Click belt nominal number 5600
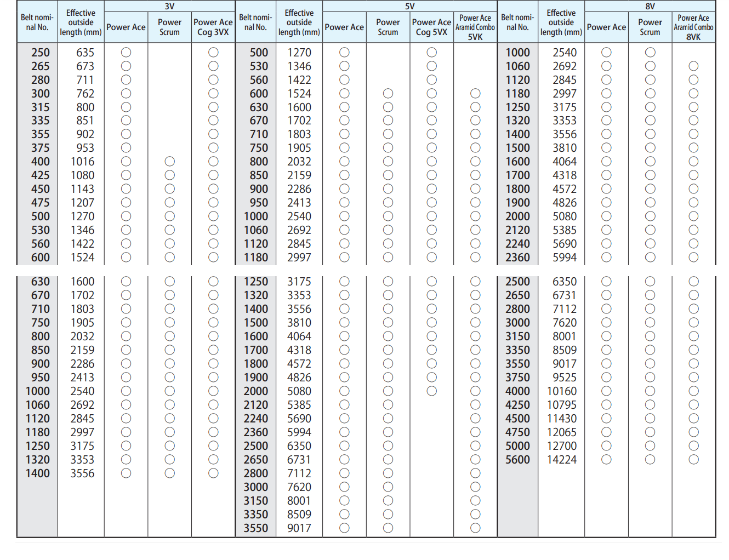 click(x=517, y=460)
